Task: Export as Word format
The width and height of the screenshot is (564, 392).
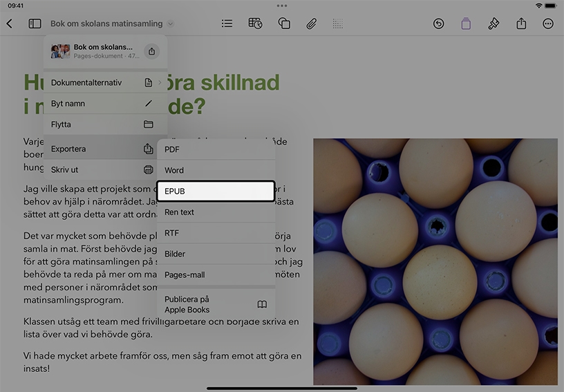Action: coord(216,170)
